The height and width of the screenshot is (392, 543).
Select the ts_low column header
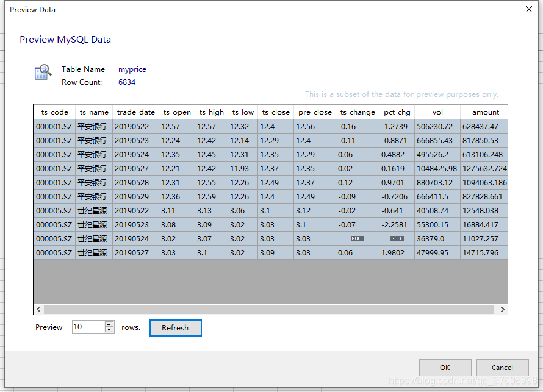243,112
